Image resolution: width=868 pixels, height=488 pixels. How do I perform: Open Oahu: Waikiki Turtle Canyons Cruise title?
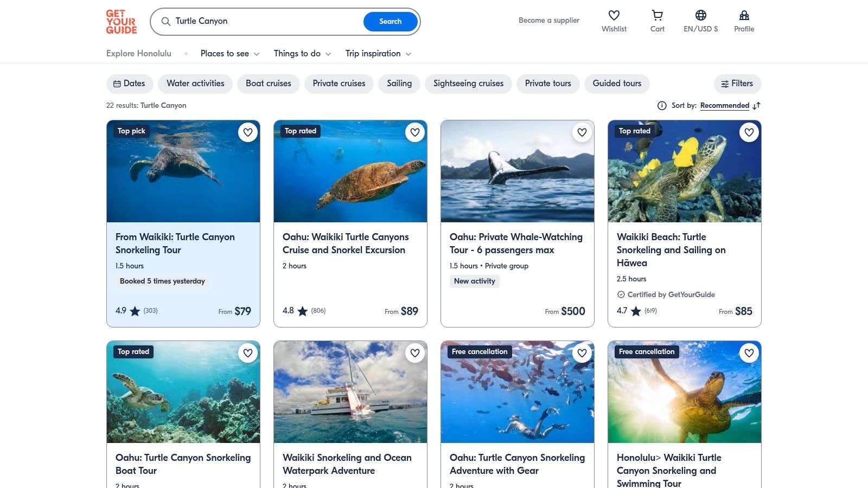coord(346,243)
